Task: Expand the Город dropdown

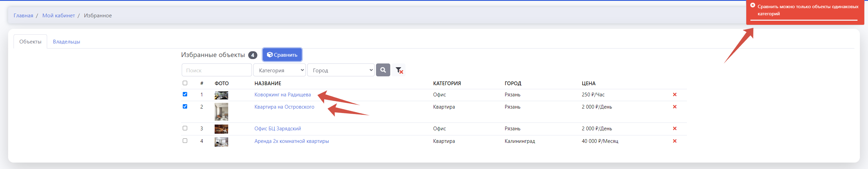Action: [x=340, y=70]
